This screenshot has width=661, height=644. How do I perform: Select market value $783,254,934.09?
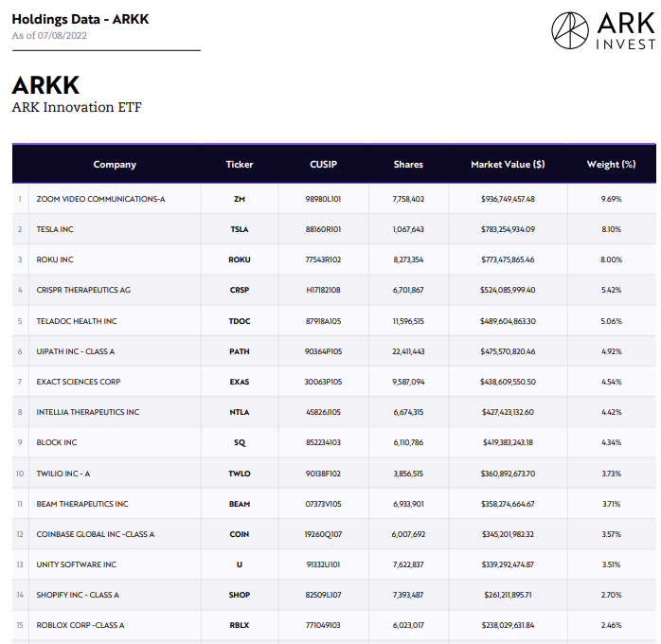pos(508,229)
